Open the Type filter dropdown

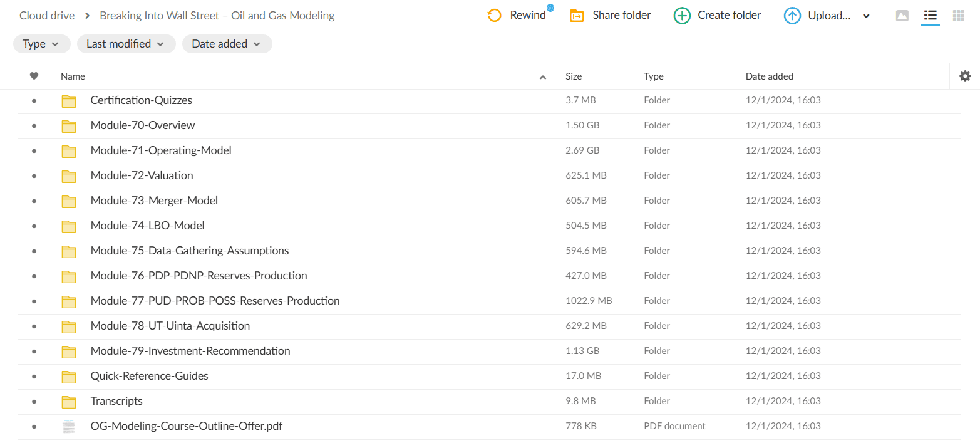pyautogui.click(x=42, y=44)
